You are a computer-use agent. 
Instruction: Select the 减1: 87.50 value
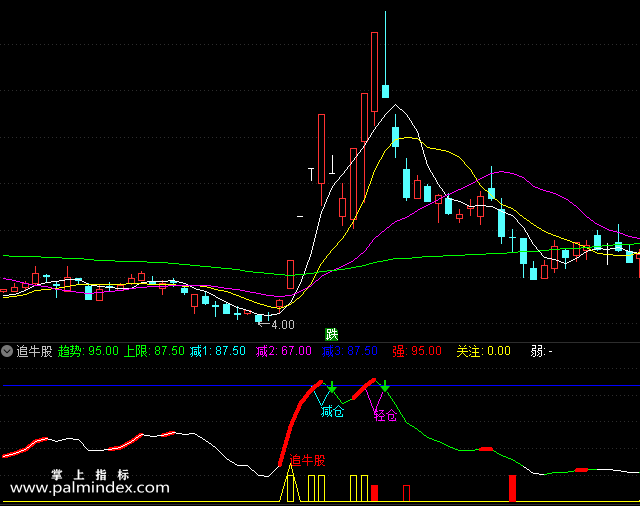pyautogui.click(x=218, y=351)
